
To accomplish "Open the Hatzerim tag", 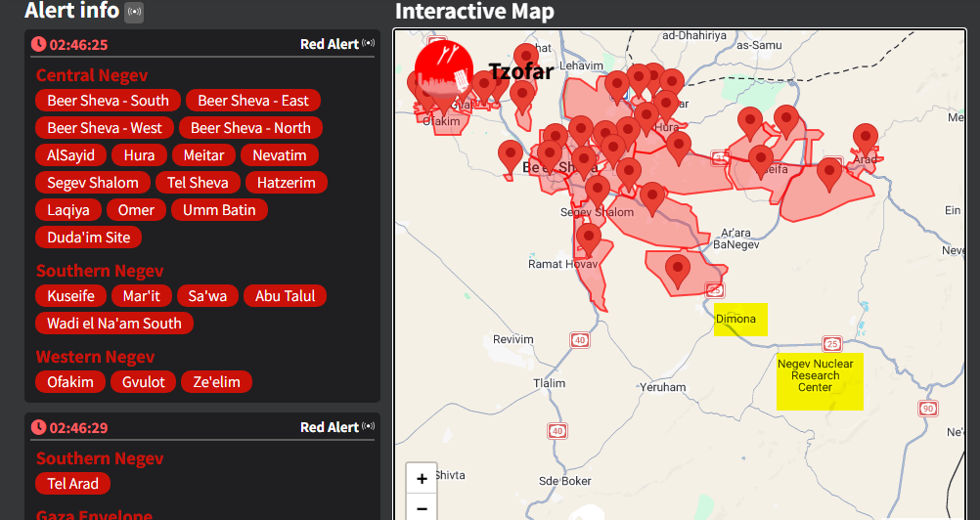I will pyautogui.click(x=287, y=183).
